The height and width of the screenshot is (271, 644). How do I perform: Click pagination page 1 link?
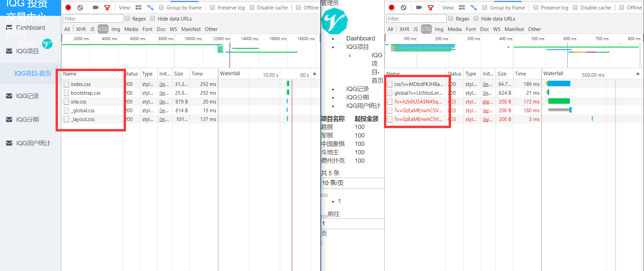(x=340, y=201)
